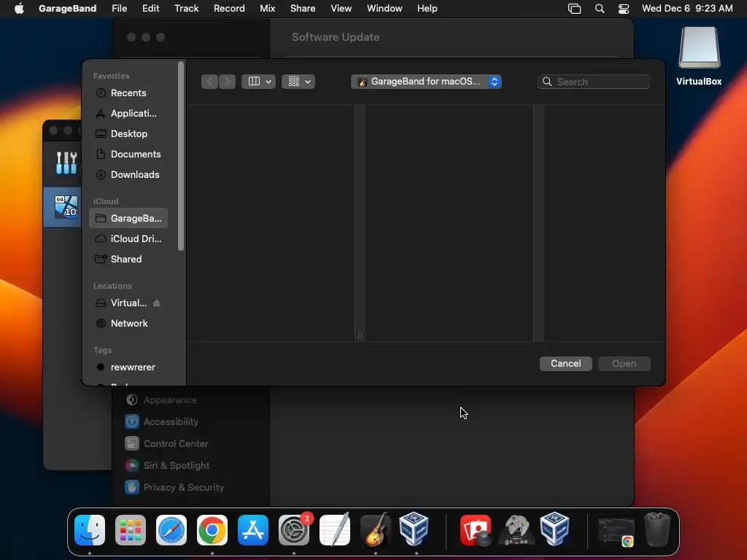Open the File menu
Image resolution: width=747 pixels, height=560 pixels.
(x=119, y=9)
